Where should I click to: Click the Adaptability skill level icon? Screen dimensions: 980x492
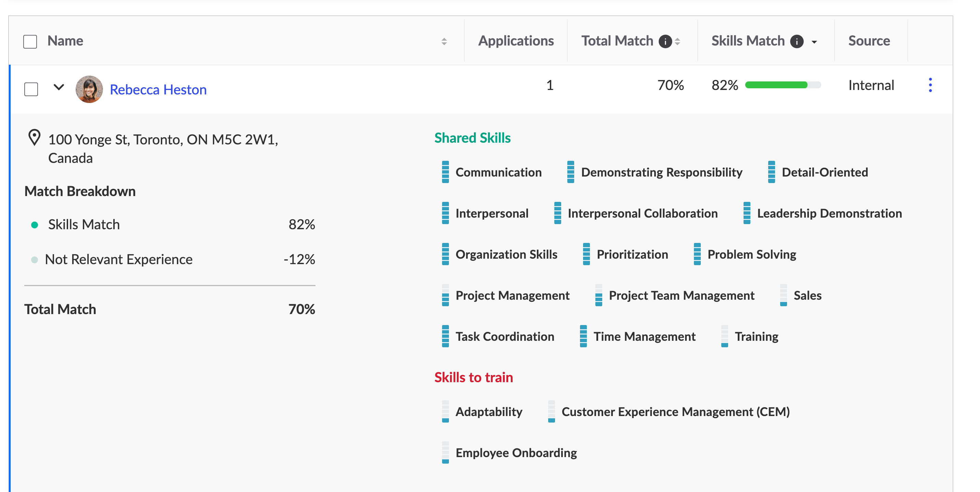point(446,412)
